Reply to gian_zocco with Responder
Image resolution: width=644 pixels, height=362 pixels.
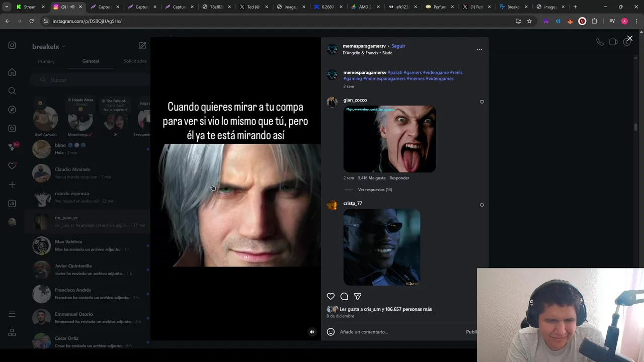pos(399,178)
